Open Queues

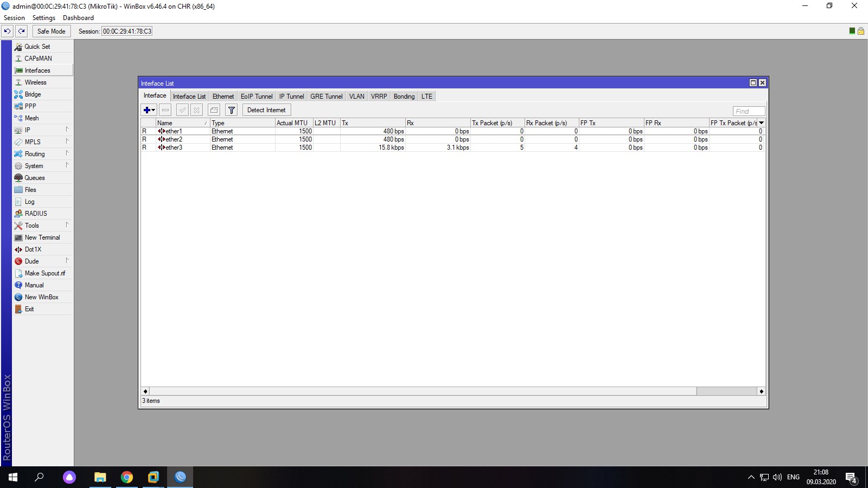43,178
